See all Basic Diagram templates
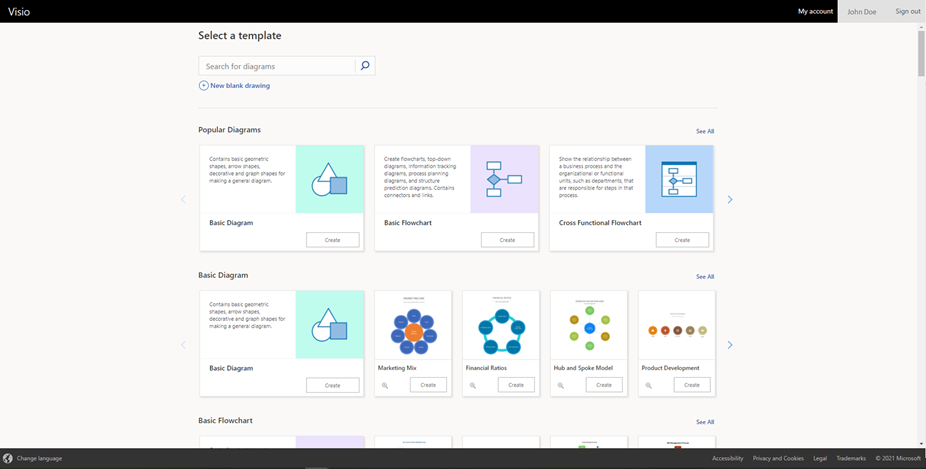Screen dimensions: 926x469 point(705,276)
